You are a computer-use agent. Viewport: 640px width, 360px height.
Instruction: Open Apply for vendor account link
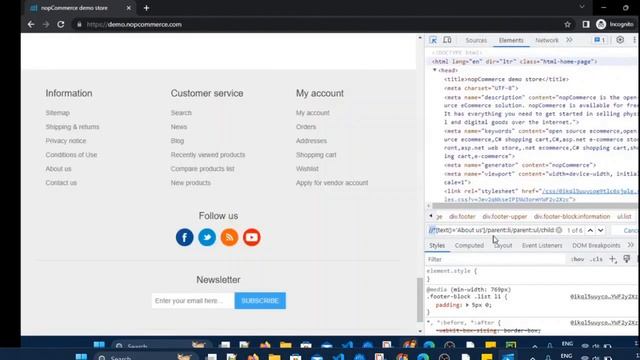pos(332,183)
